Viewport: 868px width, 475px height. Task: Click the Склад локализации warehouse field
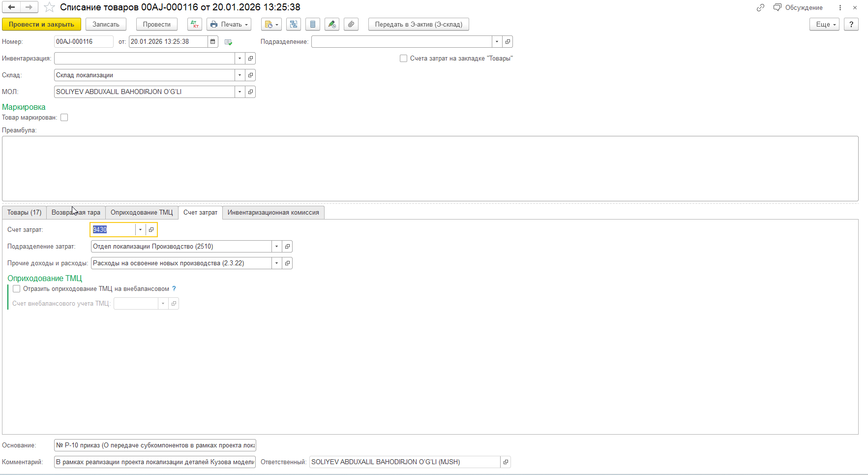144,75
